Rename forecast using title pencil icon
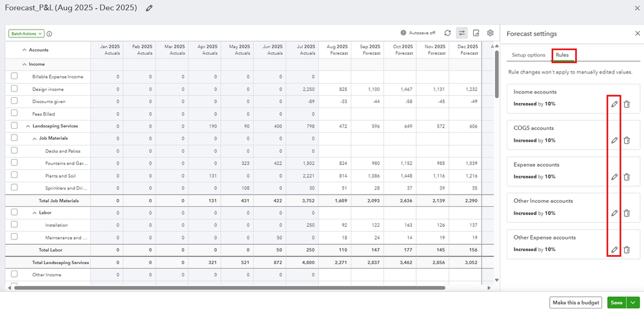The height and width of the screenshot is (313, 644). click(150, 8)
